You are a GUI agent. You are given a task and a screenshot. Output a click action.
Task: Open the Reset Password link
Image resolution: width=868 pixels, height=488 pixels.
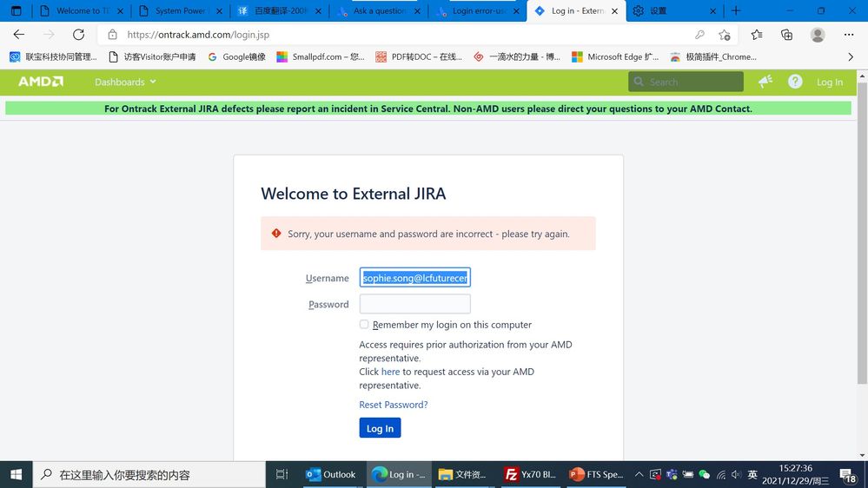tap(393, 405)
